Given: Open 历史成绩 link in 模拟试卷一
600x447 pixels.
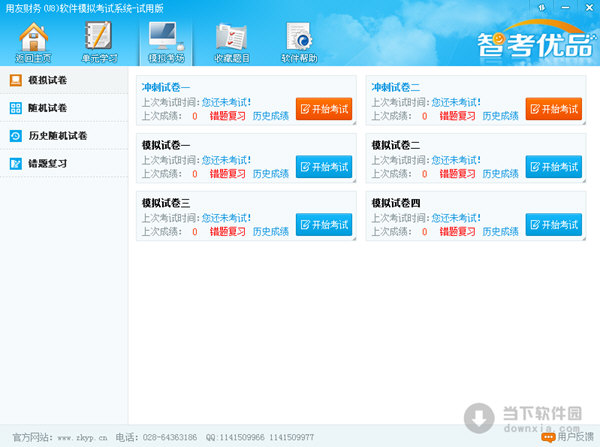Looking at the screenshot, I should [271, 174].
